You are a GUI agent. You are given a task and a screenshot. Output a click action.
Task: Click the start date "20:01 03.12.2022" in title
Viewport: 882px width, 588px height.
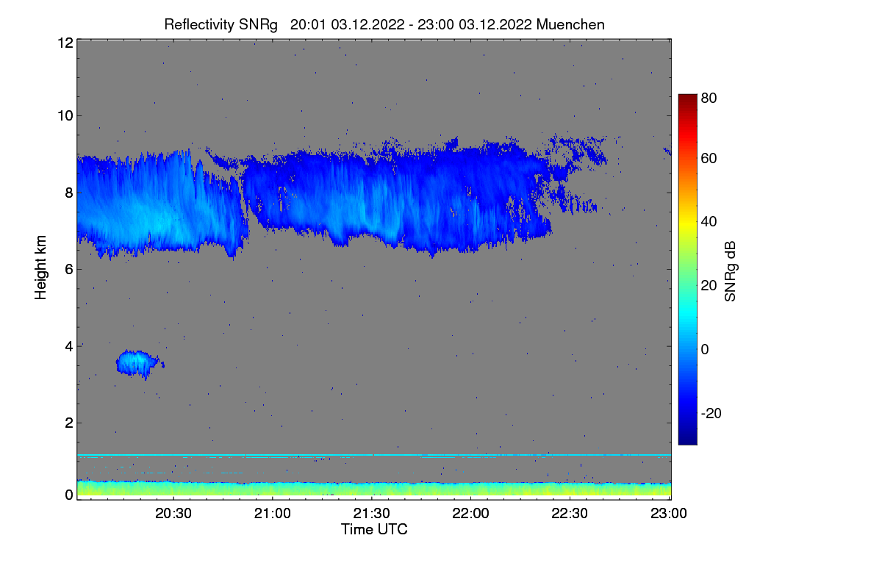[347, 24]
